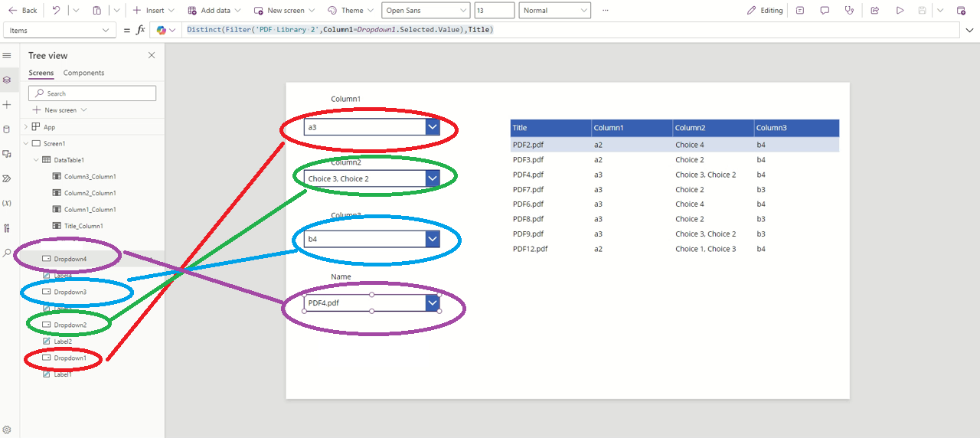Viewport: 980px width, 438px height.
Task: Click the font size field showing 13
Action: coord(494,11)
